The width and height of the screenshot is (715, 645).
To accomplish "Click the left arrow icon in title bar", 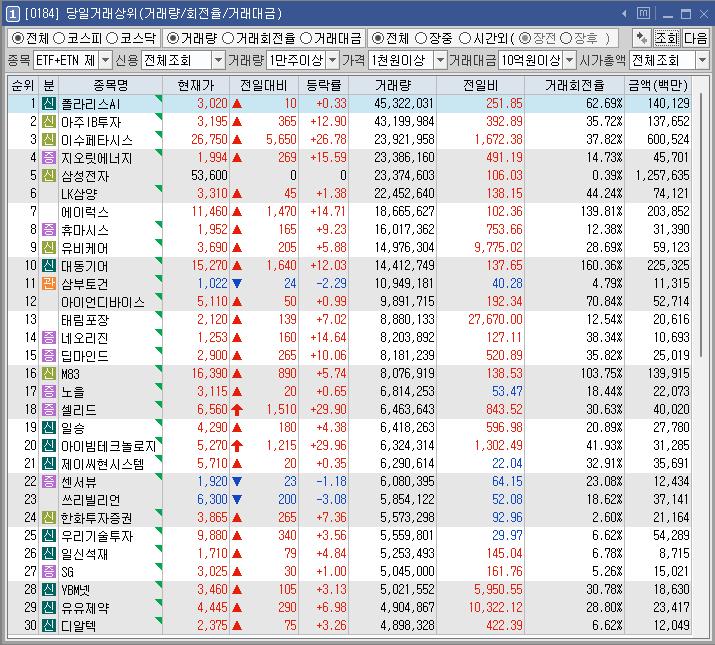I will pyautogui.click(x=624, y=14).
